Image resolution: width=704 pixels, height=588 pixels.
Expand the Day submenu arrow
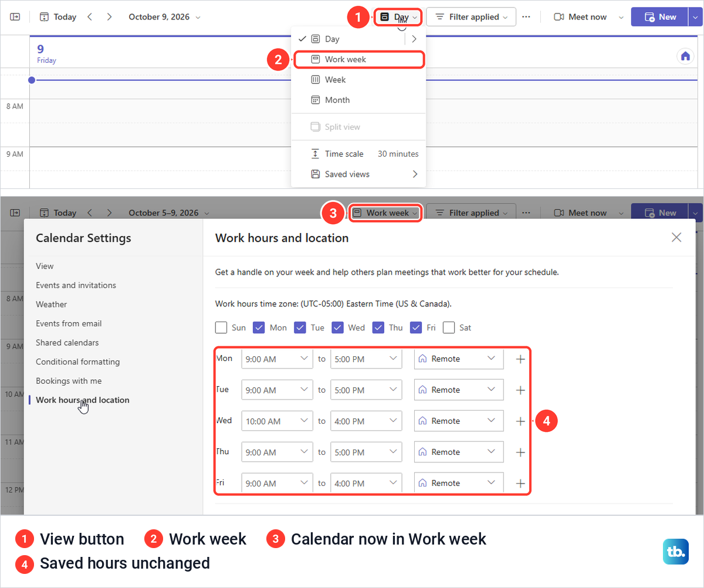[x=414, y=39]
